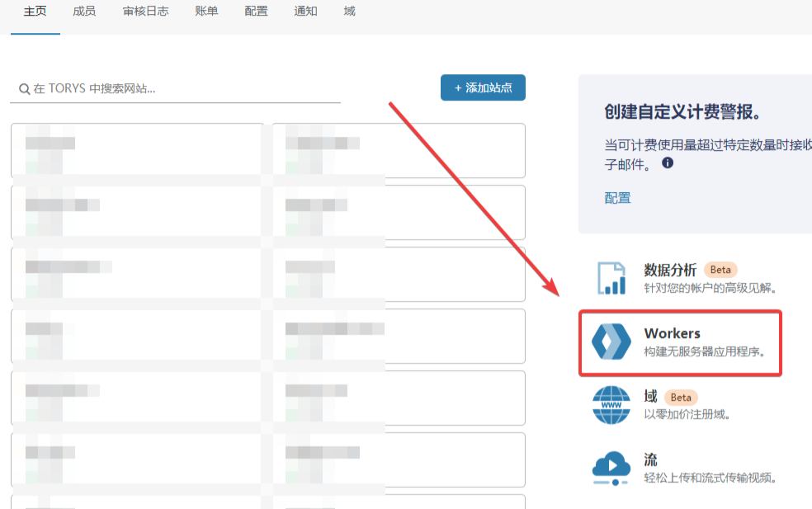The width and height of the screenshot is (812, 509).
Task: Focus the 在 TORYS 中搜索网站 search field
Action: click(x=182, y=88)
